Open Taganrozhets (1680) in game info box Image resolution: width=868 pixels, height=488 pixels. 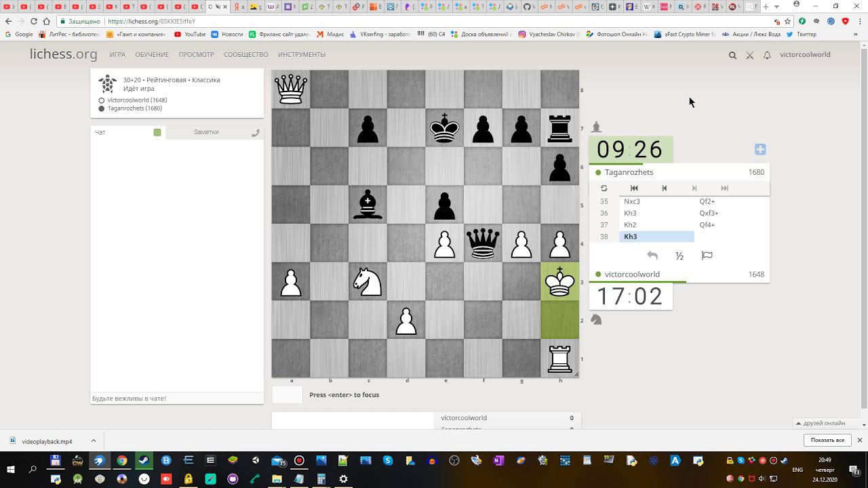point(135,108)
